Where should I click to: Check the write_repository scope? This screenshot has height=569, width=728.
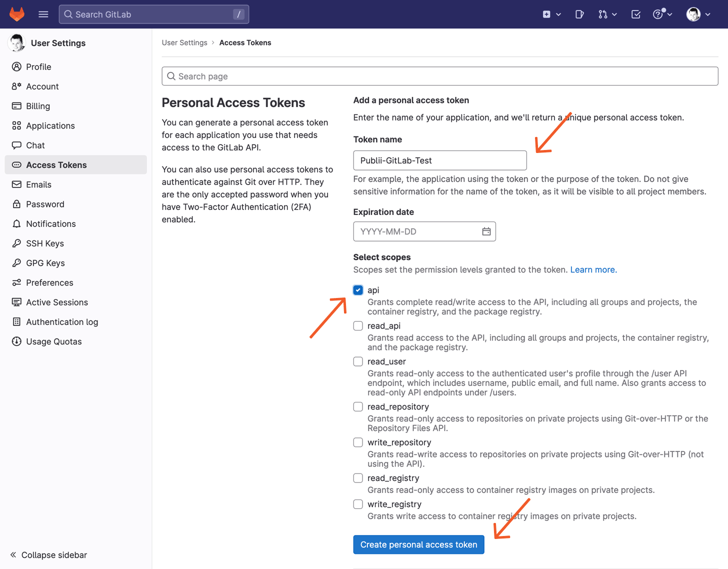pyautogui.click(x=358, y=442)
